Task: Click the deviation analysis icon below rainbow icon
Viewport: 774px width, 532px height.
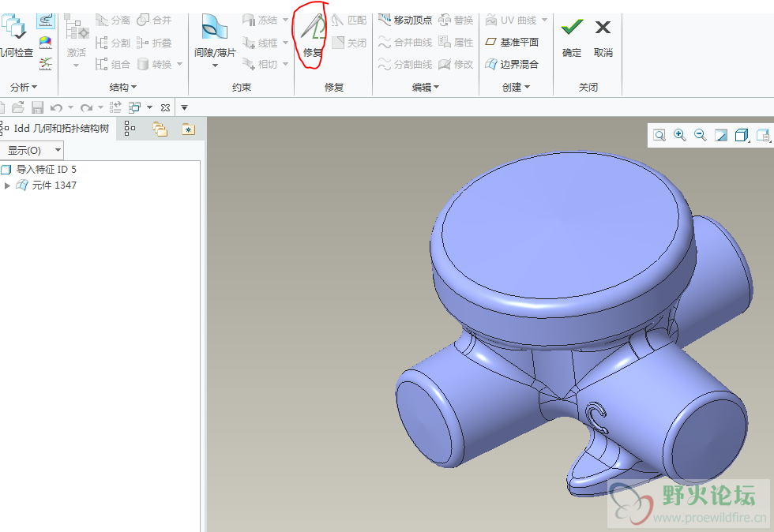Action: coord(46,64)
